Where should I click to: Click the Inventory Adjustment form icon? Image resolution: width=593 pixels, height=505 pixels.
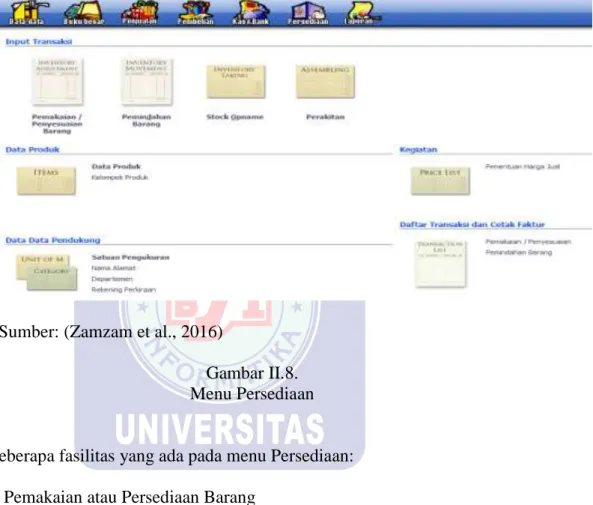click(57, 82)
